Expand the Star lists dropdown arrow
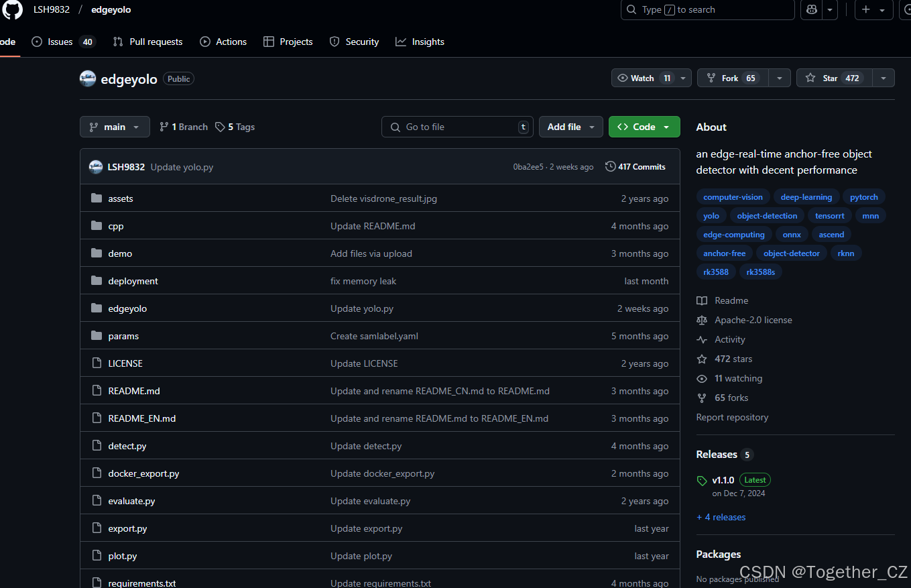The image size is (911, 588). point(884,78)
